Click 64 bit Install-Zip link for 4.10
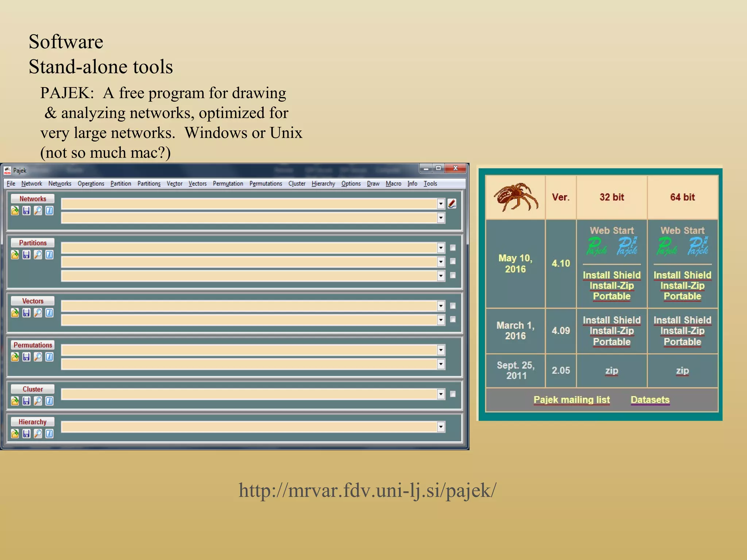The width and height of the screenshot is (747, 560). point(682,285)
